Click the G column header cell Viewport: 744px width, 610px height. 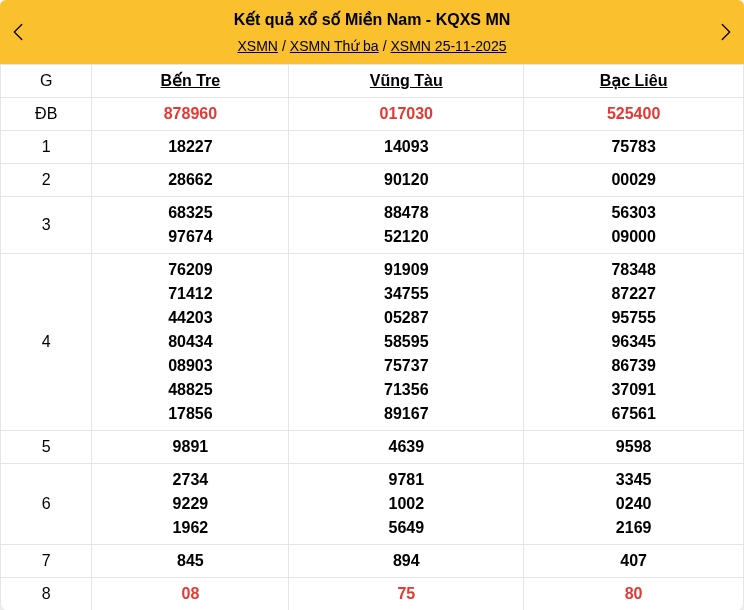tap(46, 81)
